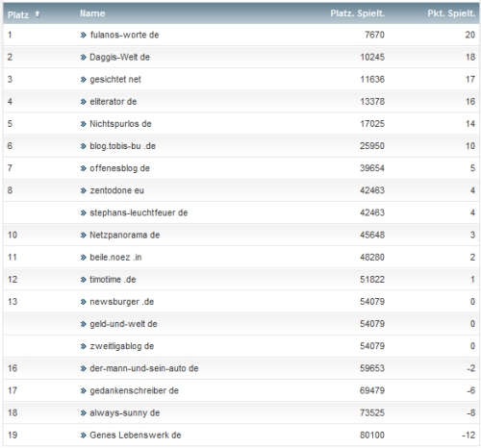Open the offenesblog de link

[x=119, y=168]
